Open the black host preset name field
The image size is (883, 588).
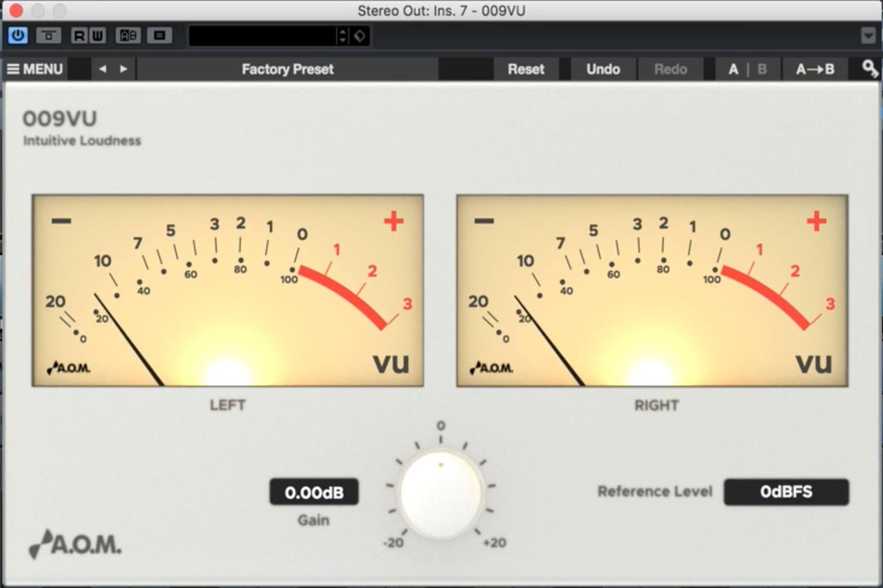coord(263,36)
